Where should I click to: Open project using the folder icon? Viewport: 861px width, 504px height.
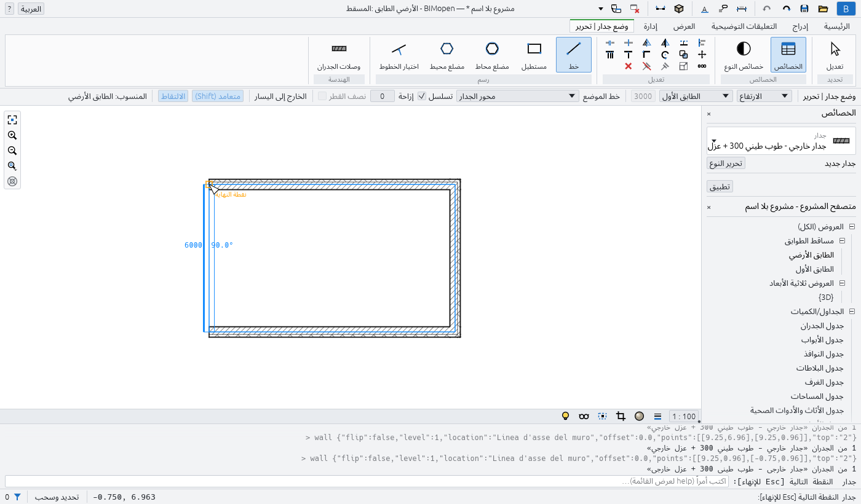[823, 9]
